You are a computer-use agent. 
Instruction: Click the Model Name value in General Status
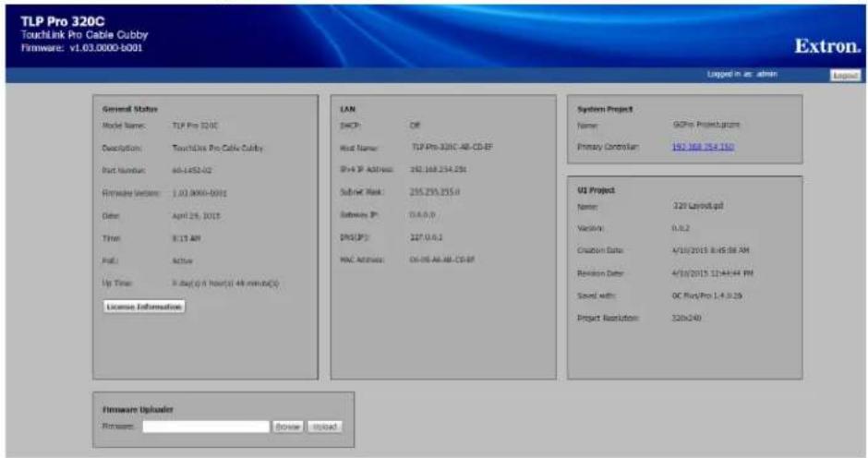tap(195, 126)
